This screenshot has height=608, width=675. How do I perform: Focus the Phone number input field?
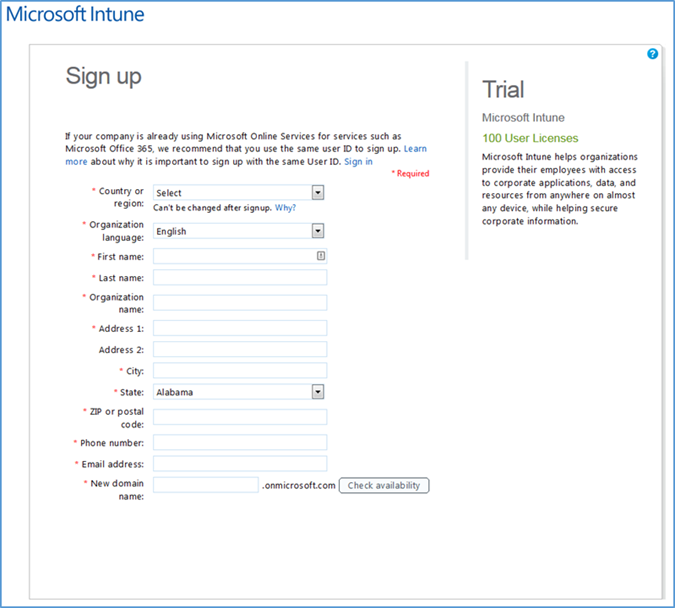point(240,442)
